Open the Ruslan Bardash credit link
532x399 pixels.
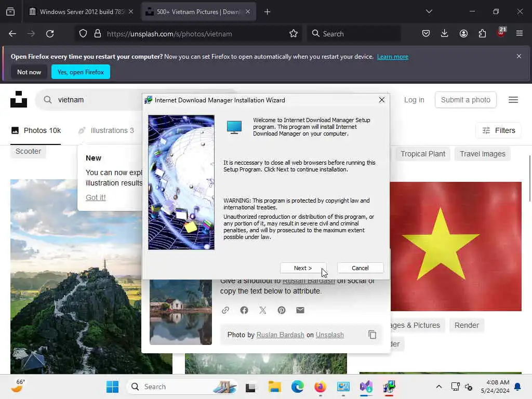280,335
